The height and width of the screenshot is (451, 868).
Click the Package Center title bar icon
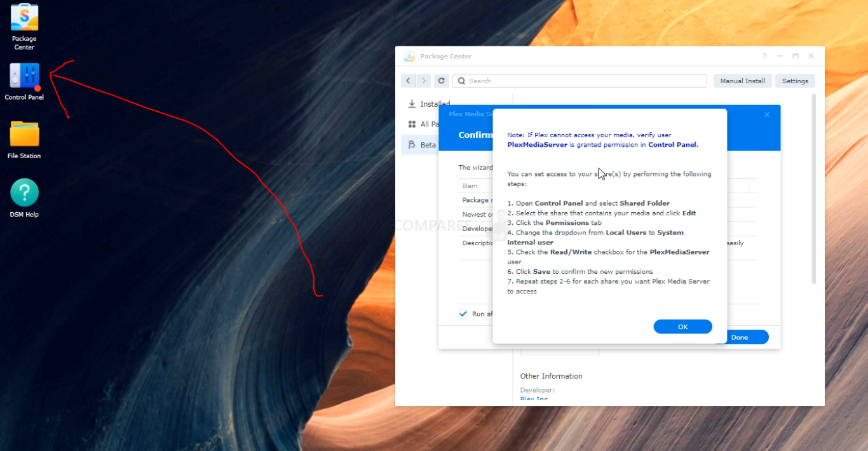coord(409,56)
